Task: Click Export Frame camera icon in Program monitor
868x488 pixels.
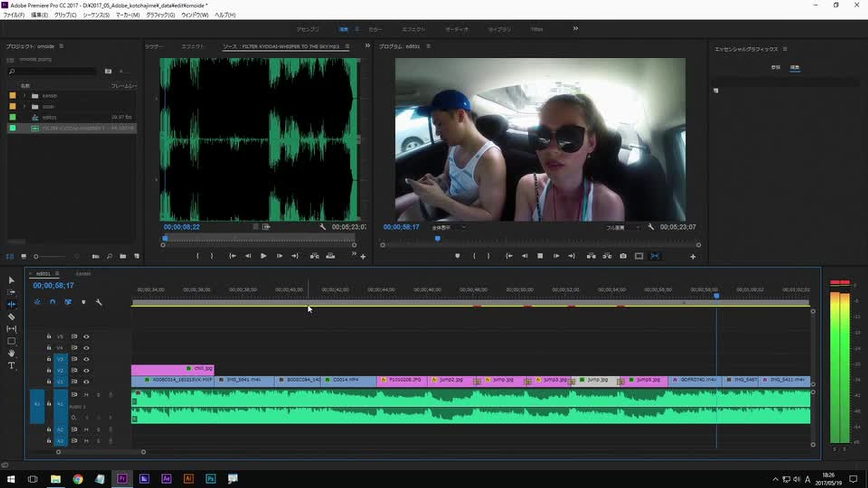Action: [623, 256]
